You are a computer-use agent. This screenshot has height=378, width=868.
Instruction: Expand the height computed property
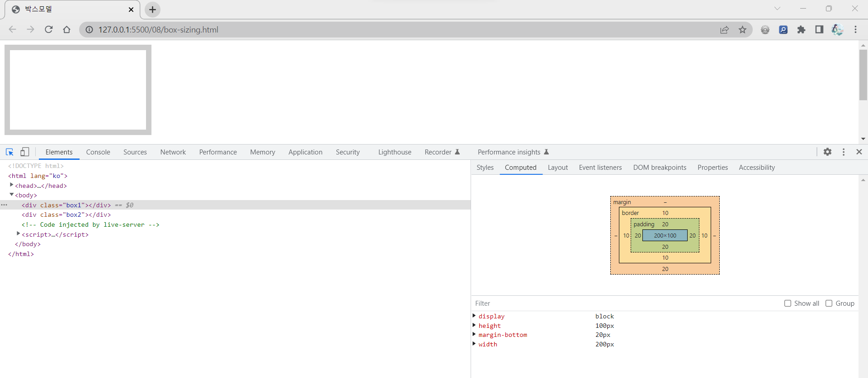click(x=474, y=325)
